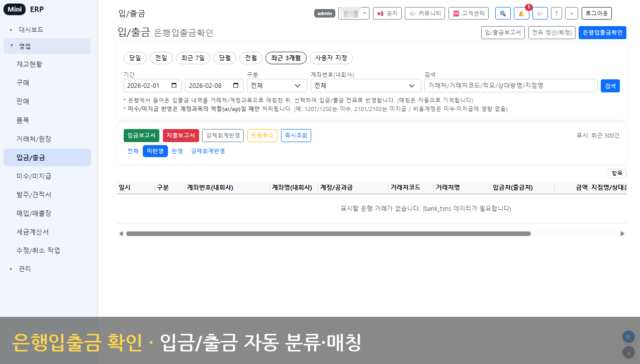Screen dimensions: 640x364
Task: Switch to the 강제회계반영 status tab
Action: pos(208,151)
